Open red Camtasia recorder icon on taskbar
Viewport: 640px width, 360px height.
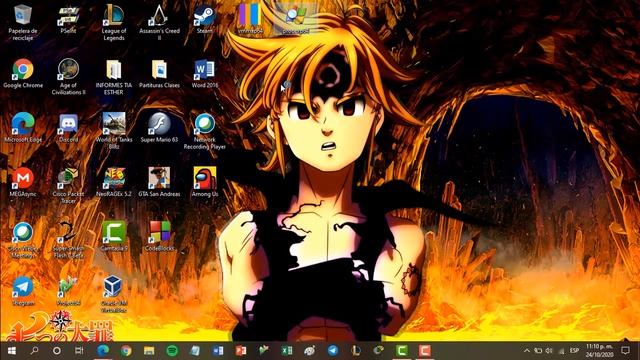(x=424, y=351)
